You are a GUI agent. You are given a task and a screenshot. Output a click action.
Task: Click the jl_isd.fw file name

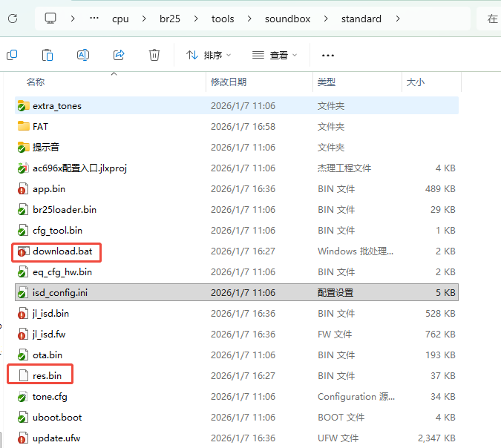pos(49,335)
